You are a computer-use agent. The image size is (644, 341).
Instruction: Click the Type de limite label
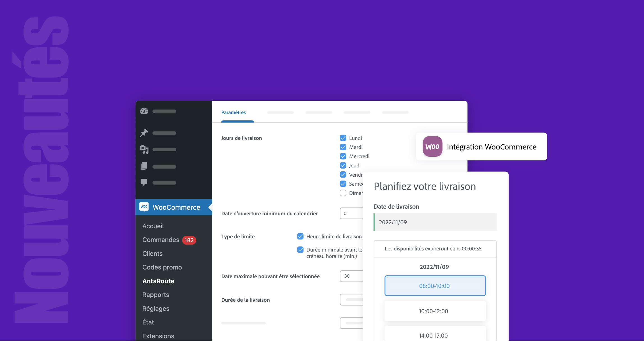pyautogui.click(x=238, y=236)
